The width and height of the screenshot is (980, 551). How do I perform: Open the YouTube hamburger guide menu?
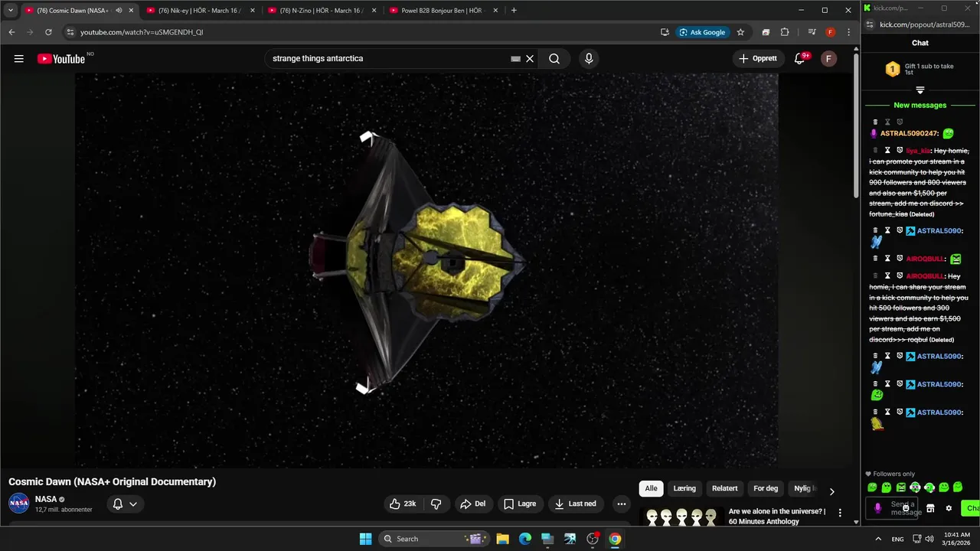tap(18, 59)
